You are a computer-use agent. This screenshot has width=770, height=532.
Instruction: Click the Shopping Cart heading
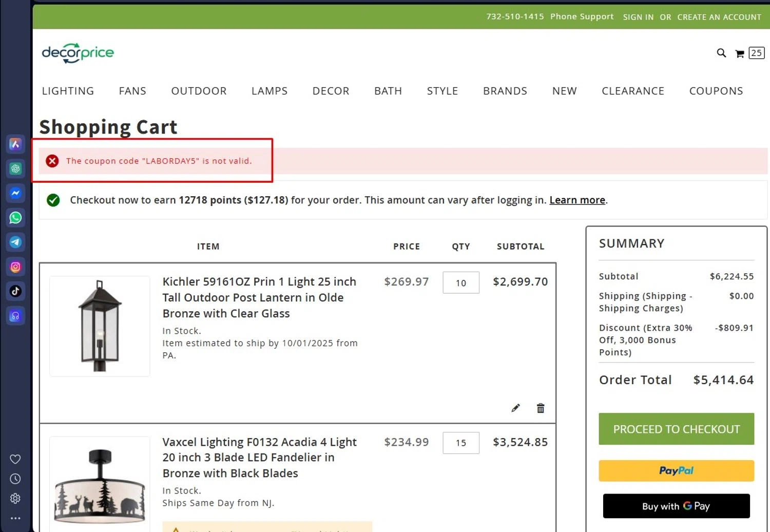click(x=108, y=127)
